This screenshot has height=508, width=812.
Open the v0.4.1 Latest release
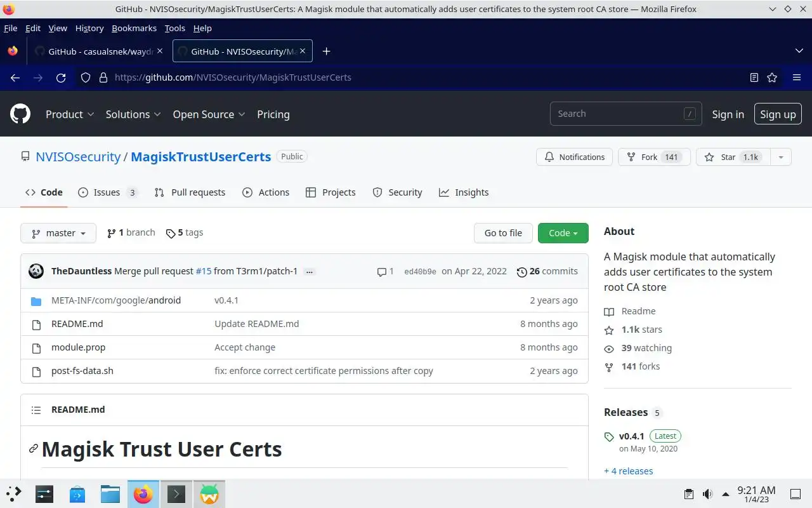pos(650,436)
